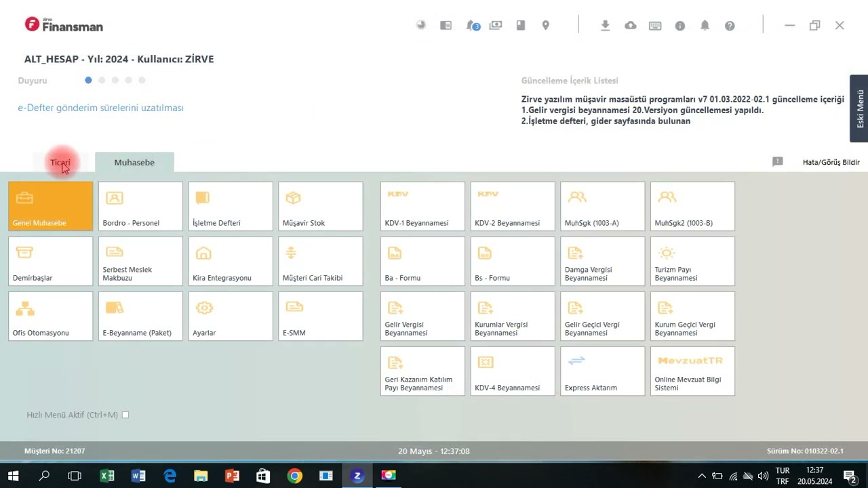The image size is (868, 488).
Task: Open PowerPoint from the Windows taskbar
Action: click(232, 476)
